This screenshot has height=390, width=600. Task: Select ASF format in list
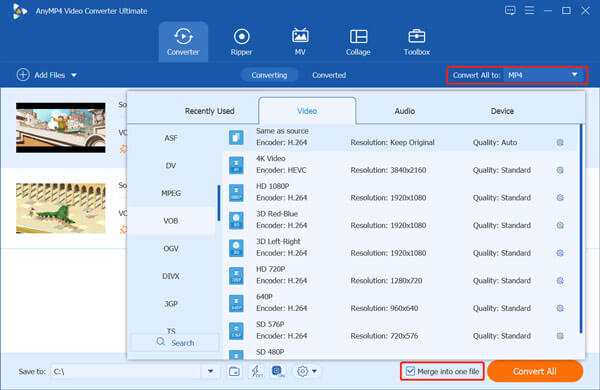click(x=171, y=138)
